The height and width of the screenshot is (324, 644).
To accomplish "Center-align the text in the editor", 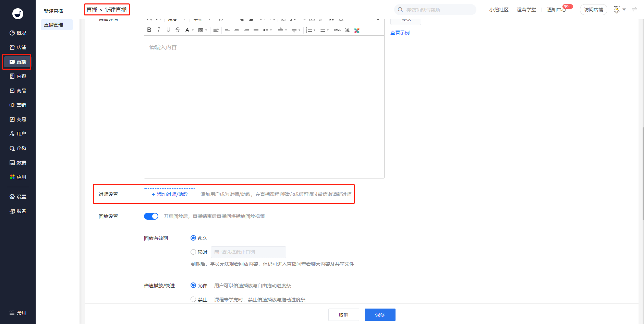I will tap(237, 30).
